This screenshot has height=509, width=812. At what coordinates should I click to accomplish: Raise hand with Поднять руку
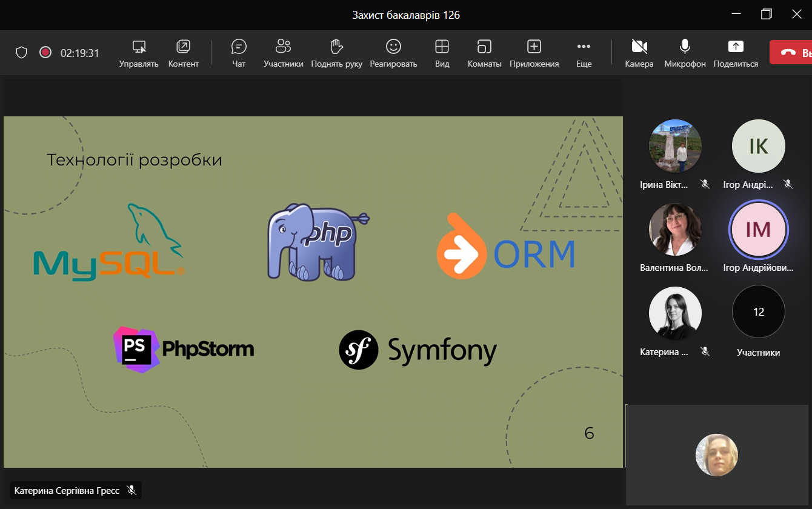pos(336,52)
